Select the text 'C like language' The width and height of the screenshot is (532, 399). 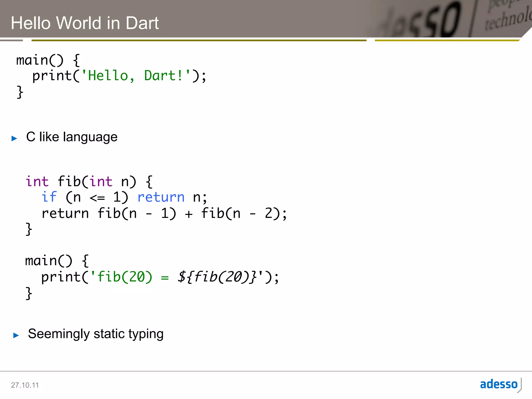pos(72,137)
